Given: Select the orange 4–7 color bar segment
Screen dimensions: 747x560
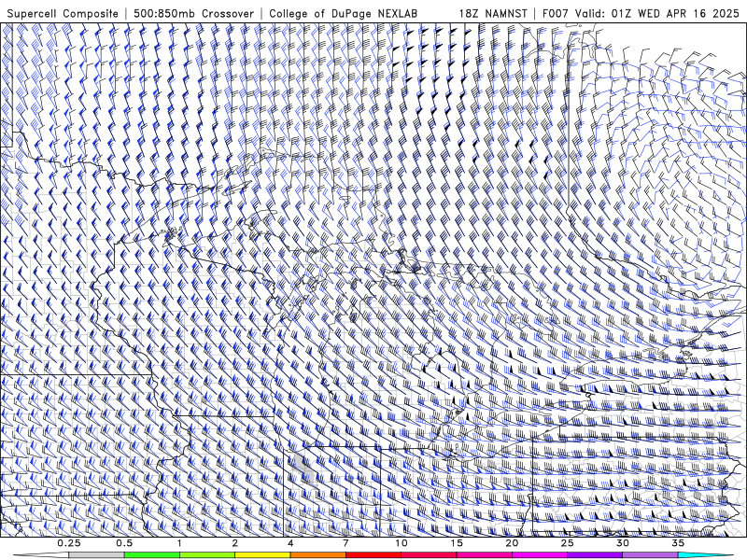Looking at the screenshot, I should pyautogui.click(x=317, y=555).
